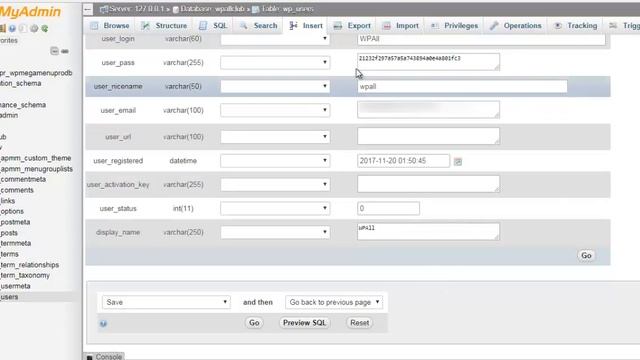Open the Console icon at the bottom
The image size is (640, 360).
(x=89, y=357)
